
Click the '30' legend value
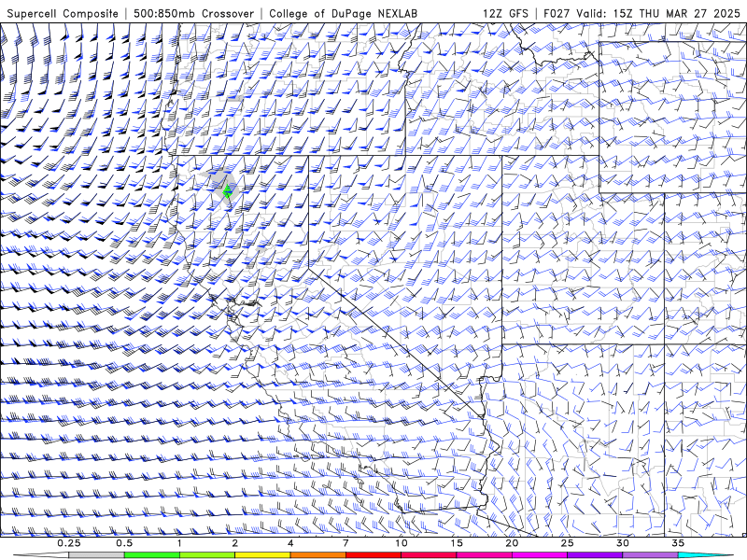622,543
